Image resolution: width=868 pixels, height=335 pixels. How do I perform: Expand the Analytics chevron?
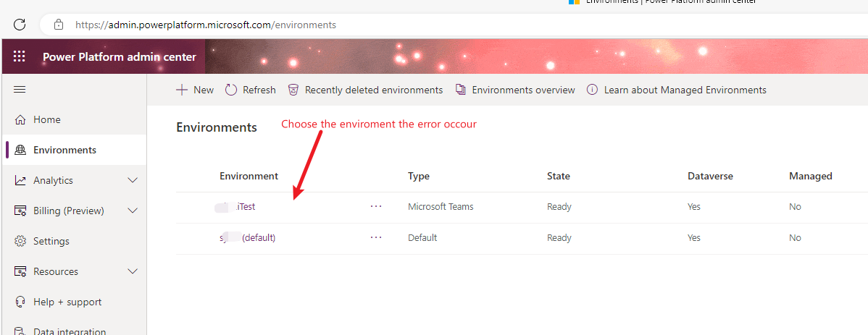pos(133,180)
